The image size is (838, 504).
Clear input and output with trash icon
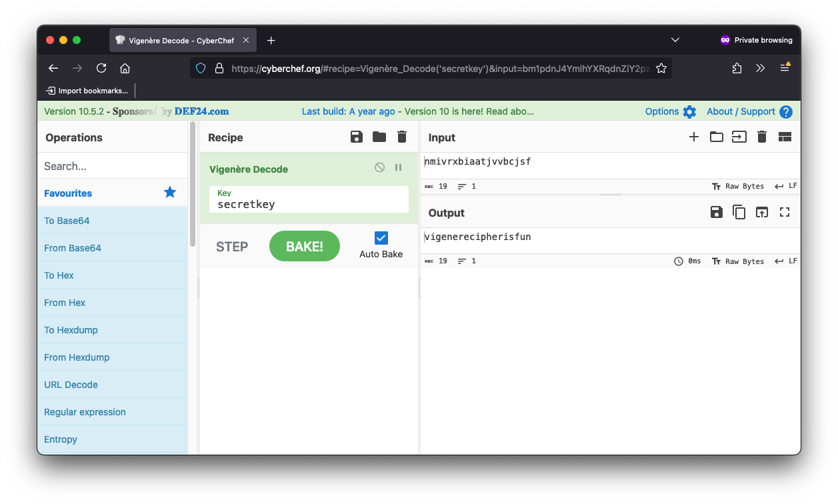(762, 137)
